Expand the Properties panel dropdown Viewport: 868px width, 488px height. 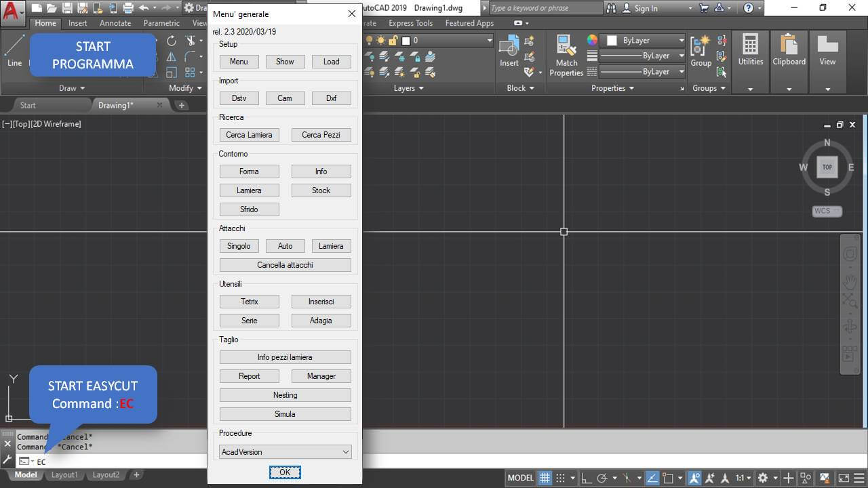click(x=613, y=88)
